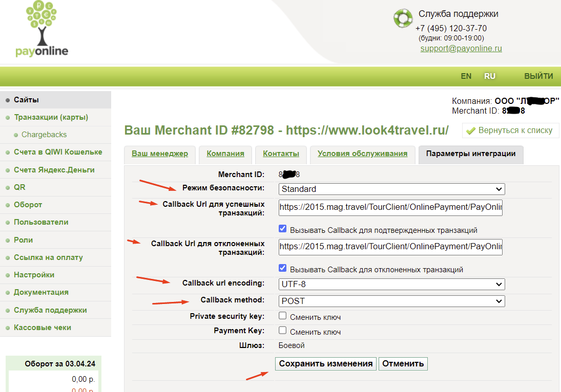Click Отменить button

click(403, 364)
